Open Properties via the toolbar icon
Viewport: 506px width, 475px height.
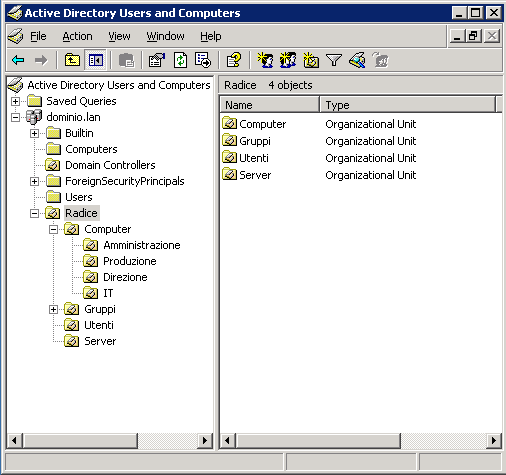[157, 60]
